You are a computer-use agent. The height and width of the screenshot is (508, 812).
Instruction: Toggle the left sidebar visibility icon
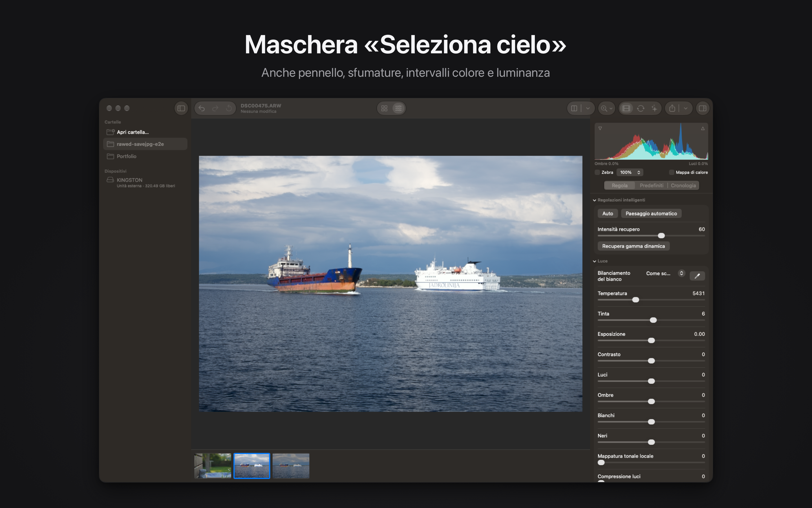point(181,108)
